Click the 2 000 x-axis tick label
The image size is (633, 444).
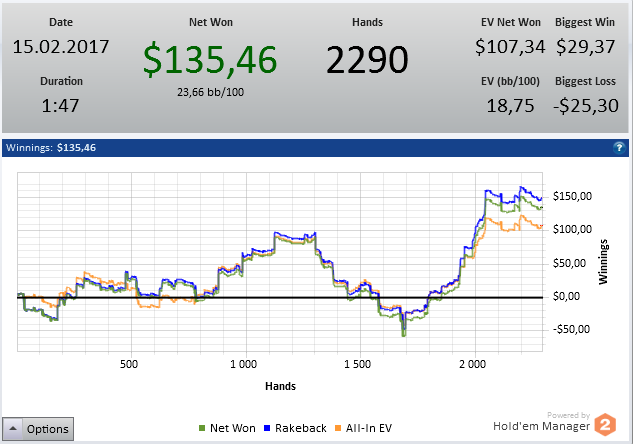472,364
